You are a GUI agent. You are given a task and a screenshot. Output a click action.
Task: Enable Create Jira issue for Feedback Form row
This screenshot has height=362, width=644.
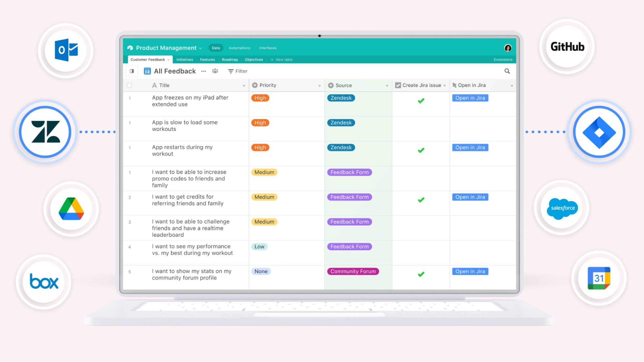(420, 178)
